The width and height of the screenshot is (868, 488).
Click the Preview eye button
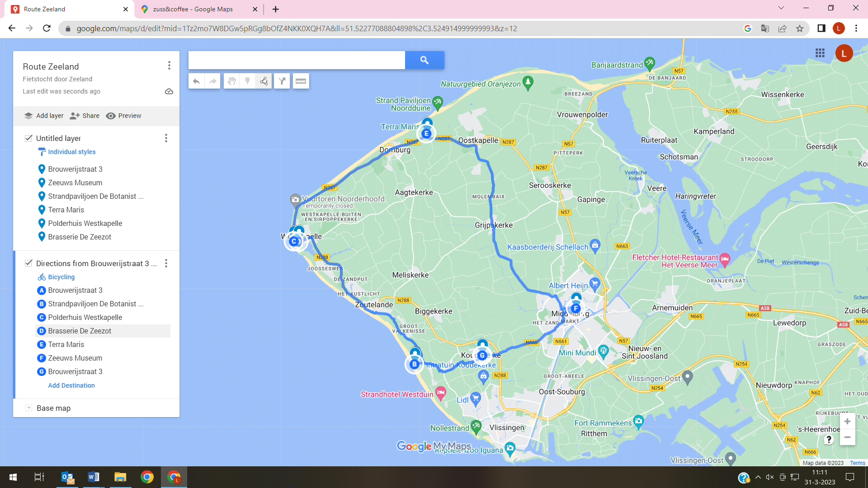click(x=123, y=116)
